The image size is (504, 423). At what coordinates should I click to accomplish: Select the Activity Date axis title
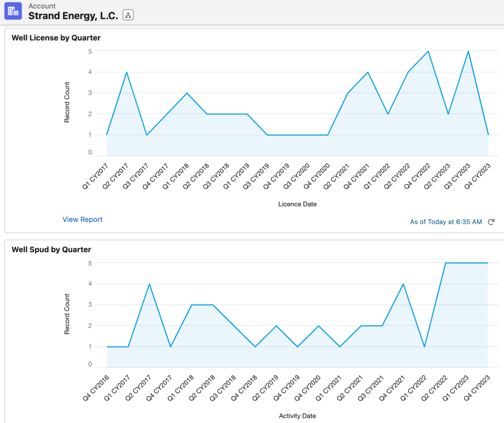coord(297,416)
